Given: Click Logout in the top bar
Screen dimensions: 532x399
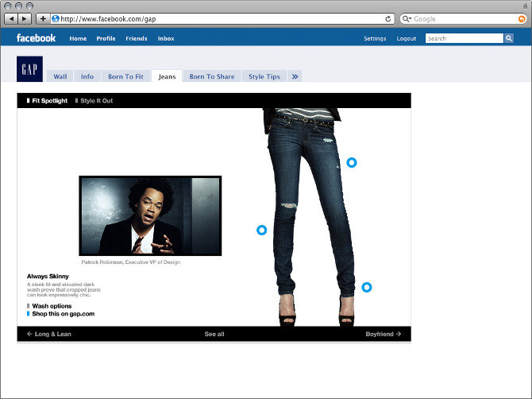Looking at the screenshot, I should [406, 38].
